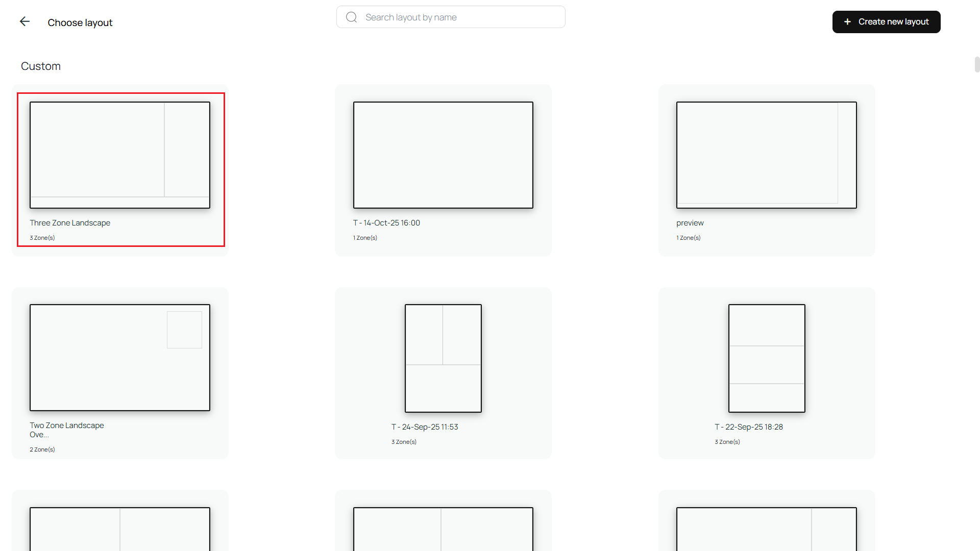Click the Custom section heading

(41, 66)
